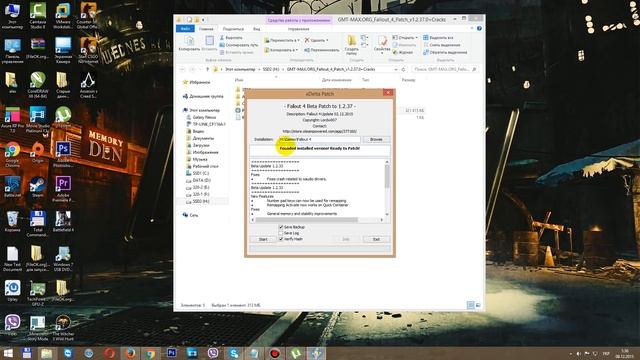
Task: Open the Skype taskbar icon
Action: pos(233,353)
